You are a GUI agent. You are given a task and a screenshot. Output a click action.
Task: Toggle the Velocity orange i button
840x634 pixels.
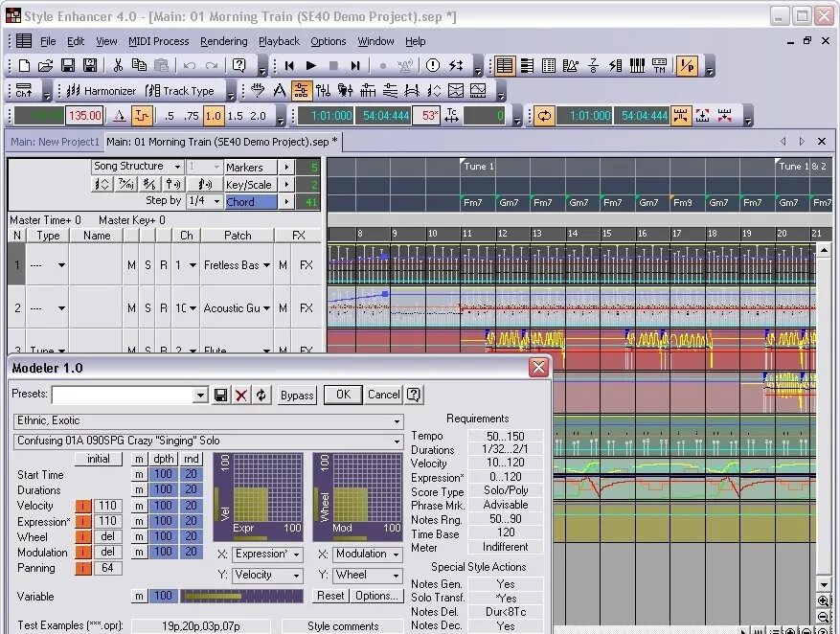pyautogui.click(x=83, y=506)
